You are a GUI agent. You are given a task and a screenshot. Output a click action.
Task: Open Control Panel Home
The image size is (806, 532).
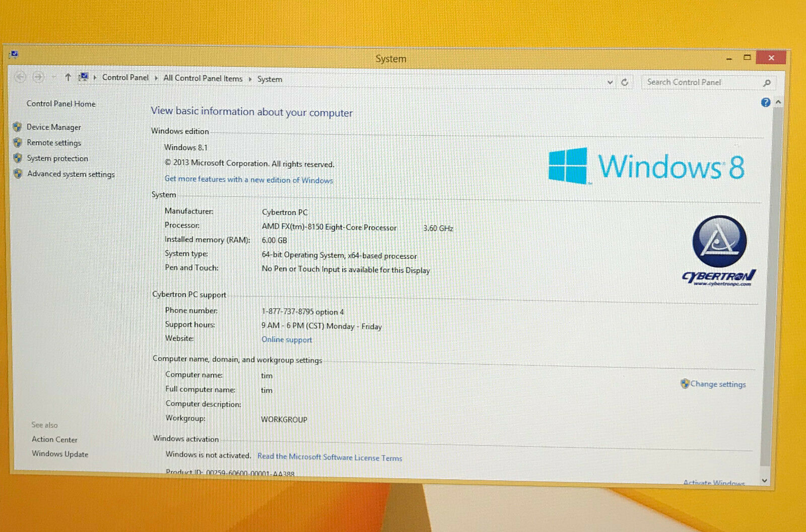tap(61, 104)
